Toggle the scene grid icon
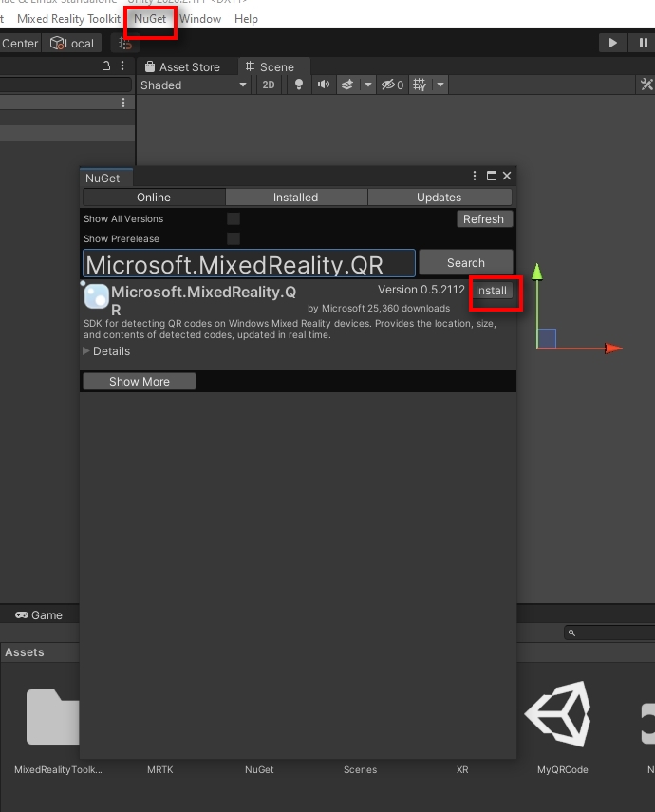 [420, 85]
